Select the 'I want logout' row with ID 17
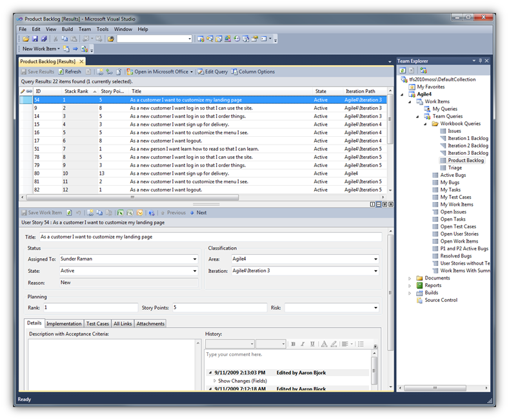This screenshot has height=420, width=509. point(203,141)
